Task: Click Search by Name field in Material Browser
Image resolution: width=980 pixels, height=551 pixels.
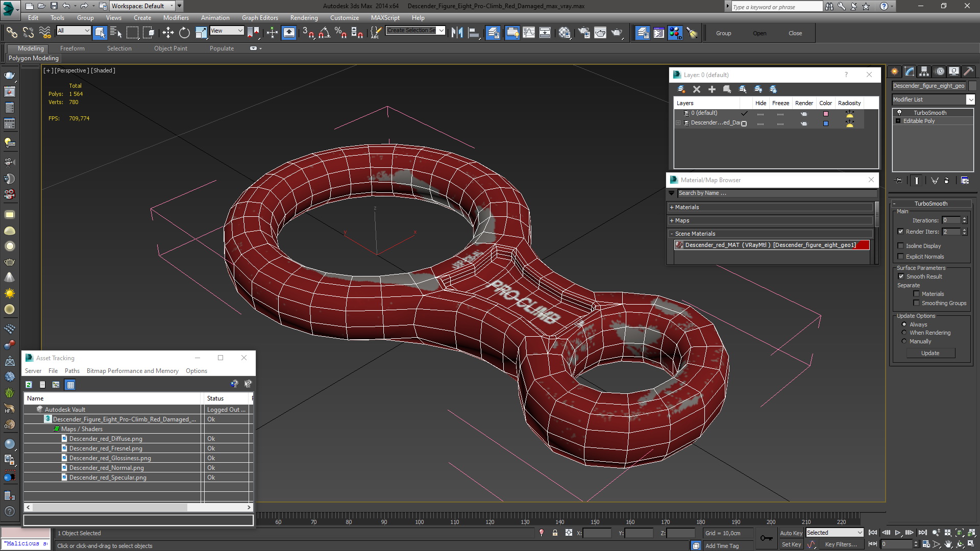Action: [777, 193]
